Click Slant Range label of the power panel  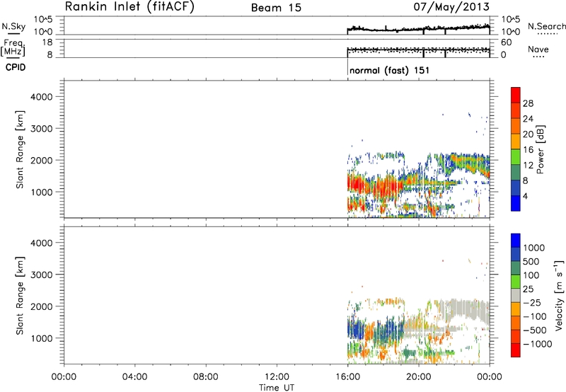click(20, 149)
